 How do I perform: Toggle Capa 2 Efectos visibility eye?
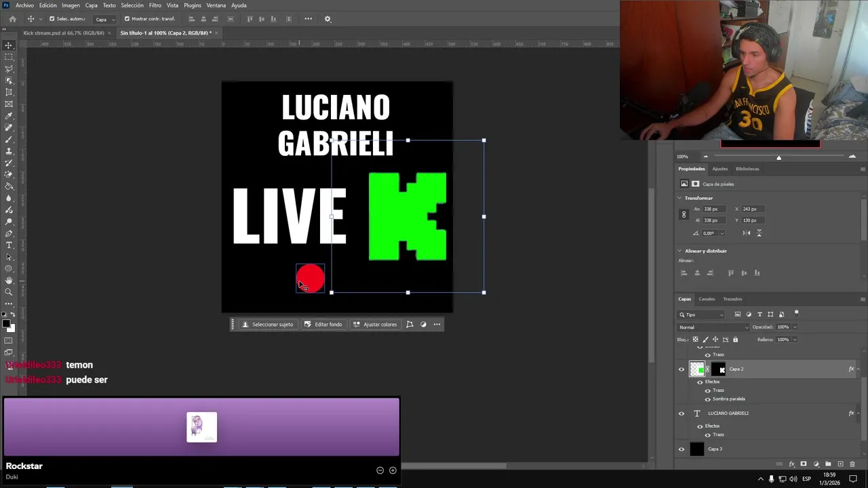700,382
